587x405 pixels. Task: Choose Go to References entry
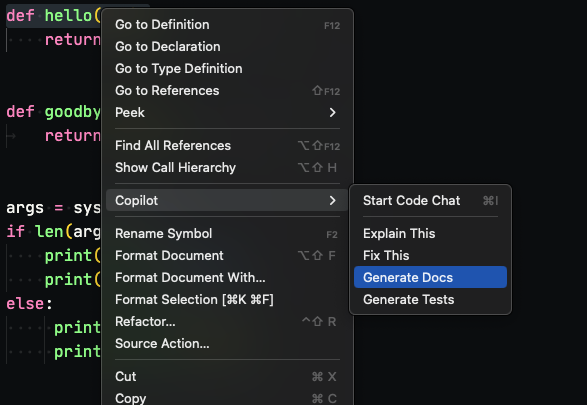point(227,91)
